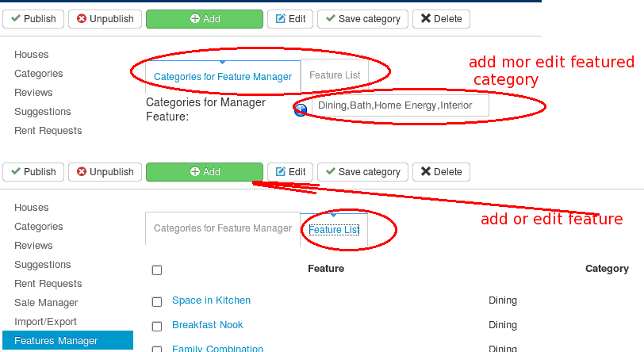The width and height of the screenshot is (644, 352).
Task: Click the lower green Add button
Action: point(205,172)
